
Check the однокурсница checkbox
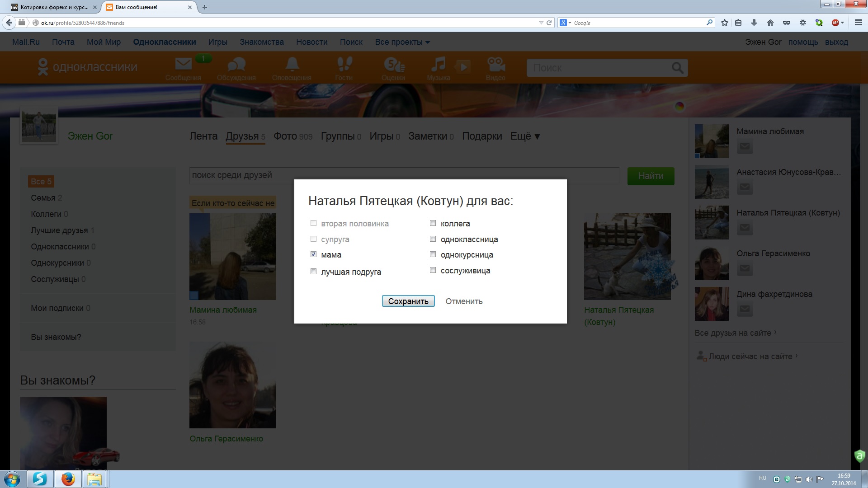click(433, 254)
